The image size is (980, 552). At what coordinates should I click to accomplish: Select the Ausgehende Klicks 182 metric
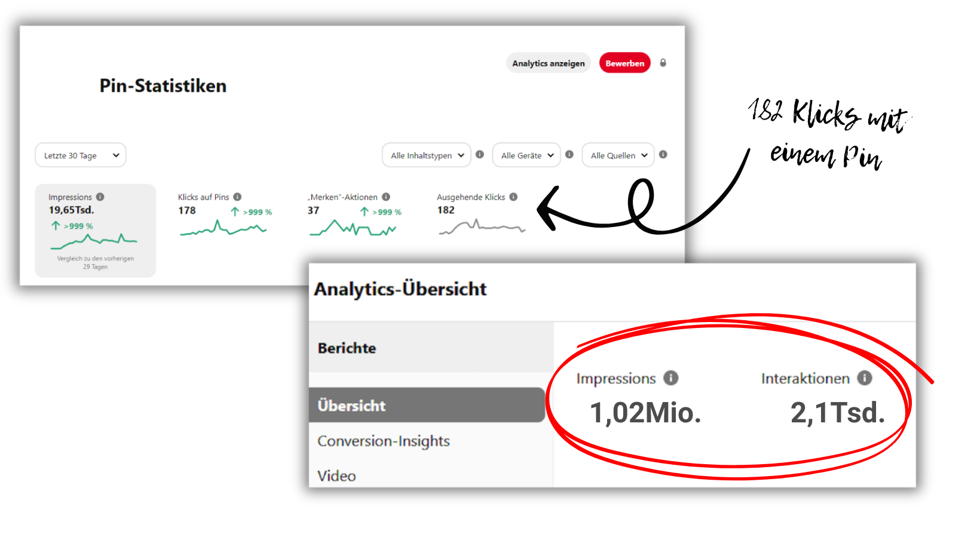coord(480,214)
